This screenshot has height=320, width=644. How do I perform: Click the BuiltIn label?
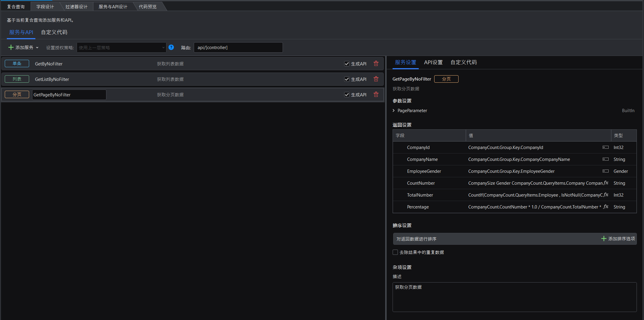(x=628, y=111)
